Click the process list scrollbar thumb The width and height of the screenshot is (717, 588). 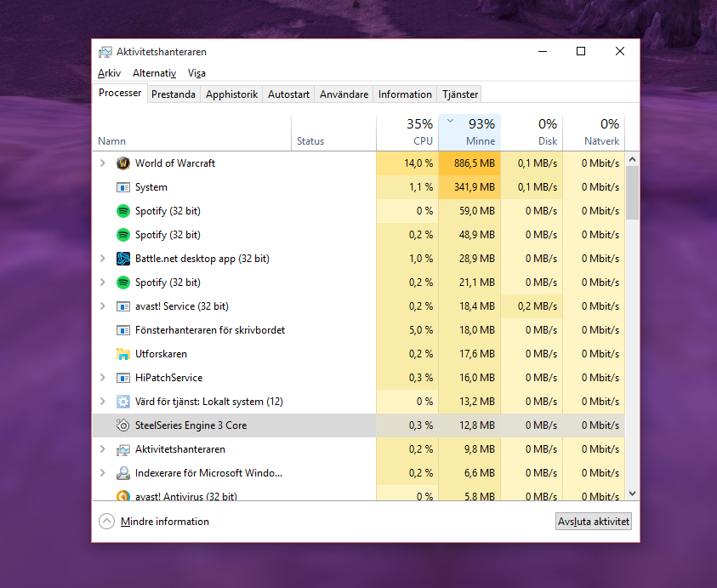click(633, 192)
